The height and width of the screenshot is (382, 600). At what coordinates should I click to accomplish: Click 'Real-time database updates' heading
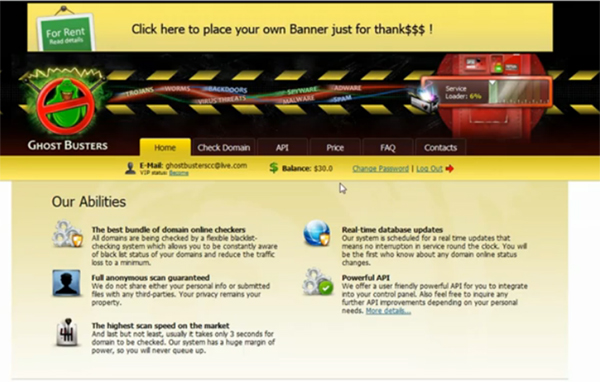(392, 230)
